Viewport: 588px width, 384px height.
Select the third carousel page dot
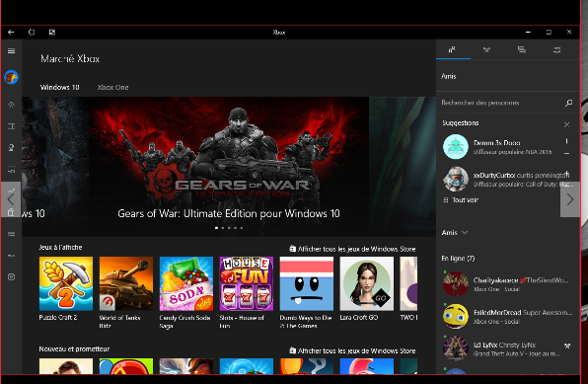229,228
